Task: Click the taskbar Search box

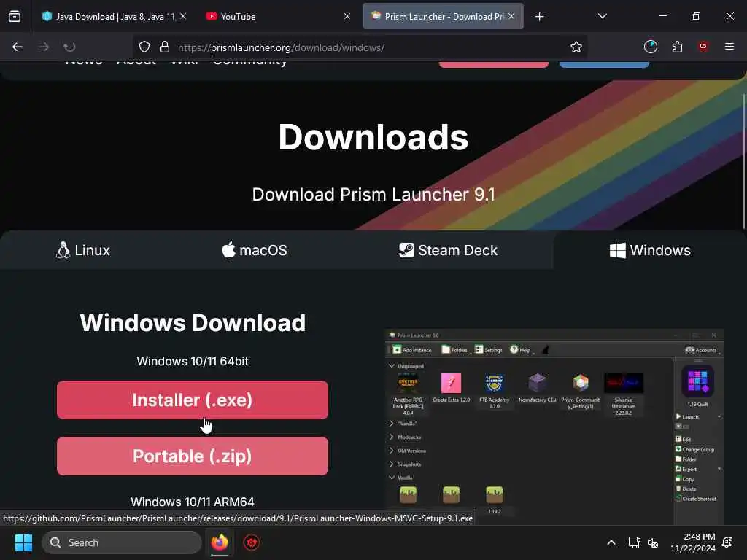Action: (122, 542)
